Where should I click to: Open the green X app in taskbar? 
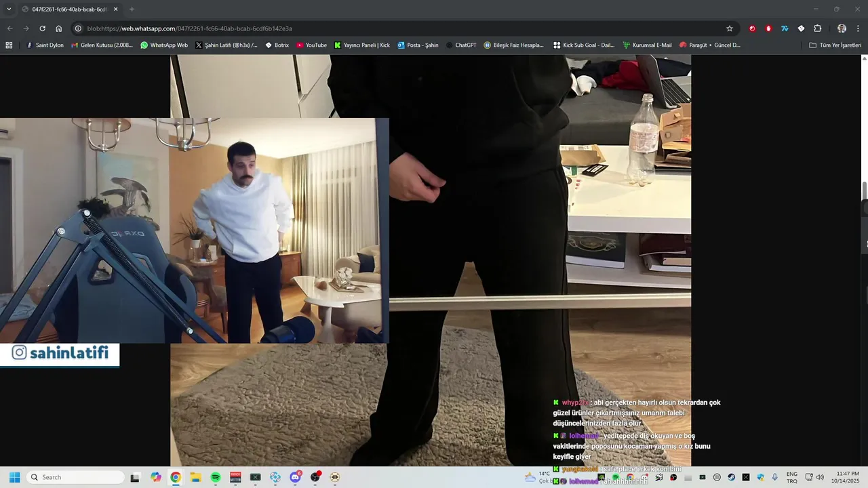[255, 477]
